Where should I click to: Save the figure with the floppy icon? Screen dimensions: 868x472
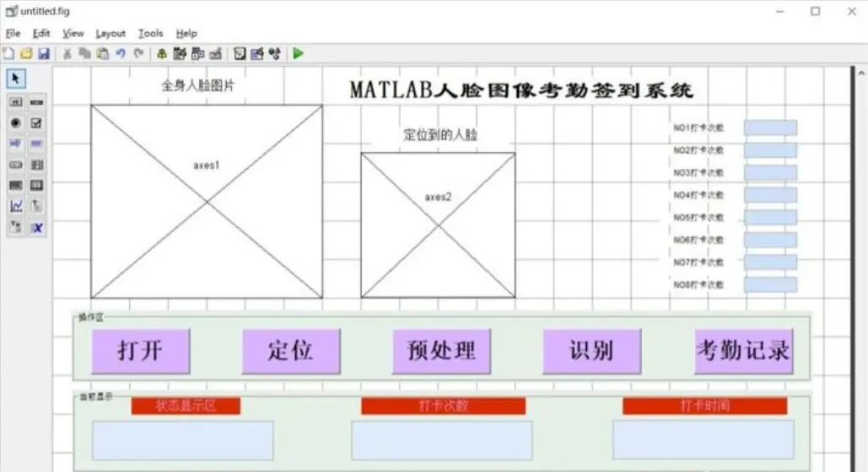point(44,54)
